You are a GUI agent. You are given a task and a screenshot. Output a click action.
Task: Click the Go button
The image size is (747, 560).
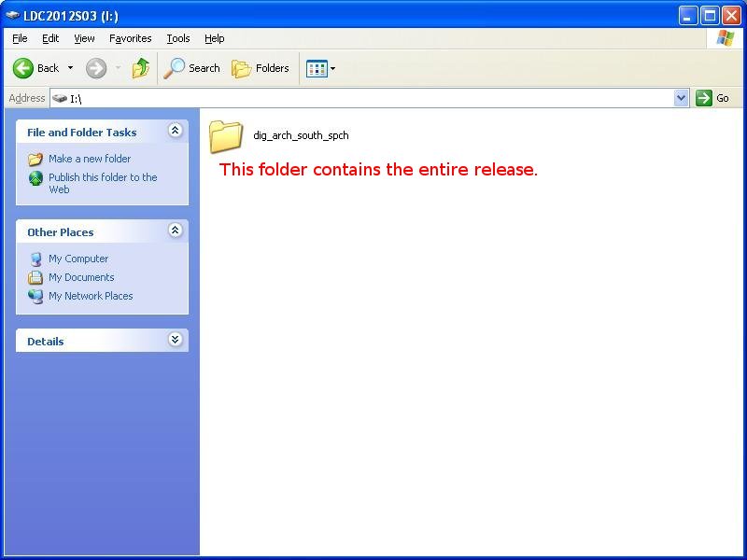pyautogui.click(x=712, y=98)
